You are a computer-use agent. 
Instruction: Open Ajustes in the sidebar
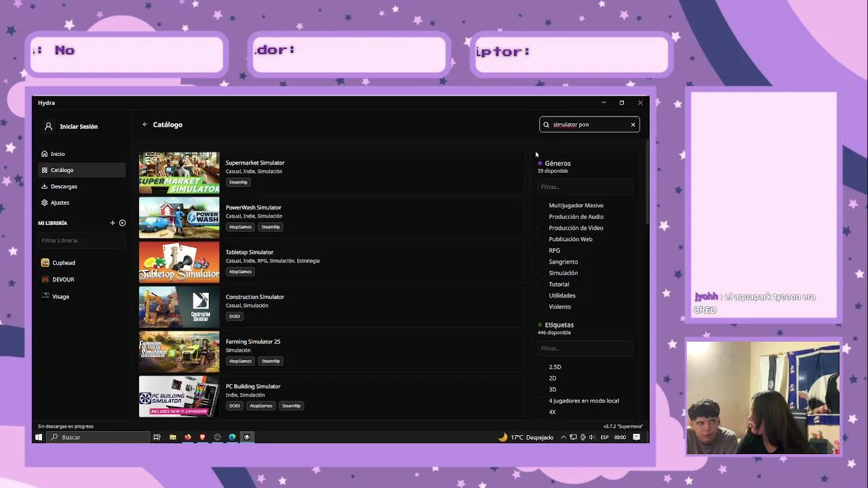point(81,203)
